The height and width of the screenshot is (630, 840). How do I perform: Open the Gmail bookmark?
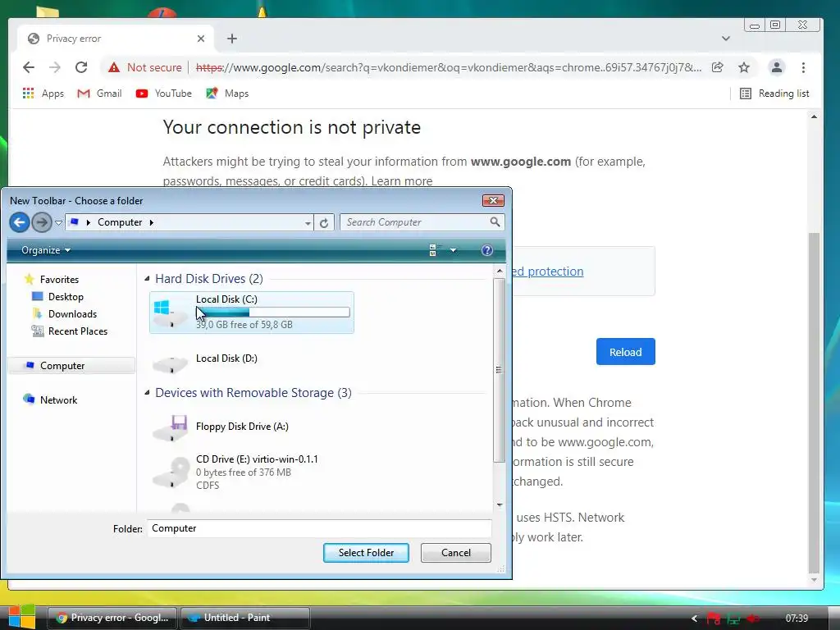pyautogui.click(x=99, y=94)
